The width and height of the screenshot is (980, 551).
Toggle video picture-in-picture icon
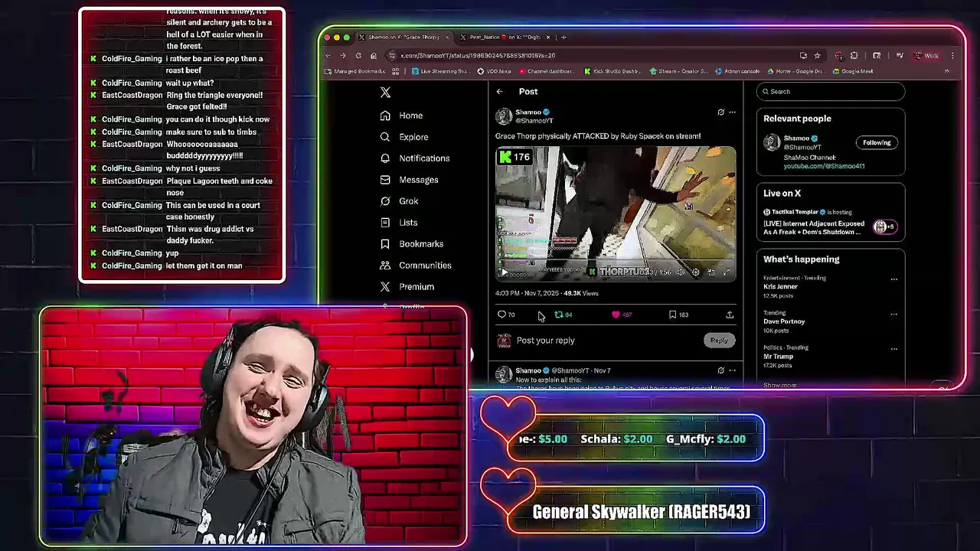coord(711,272)
